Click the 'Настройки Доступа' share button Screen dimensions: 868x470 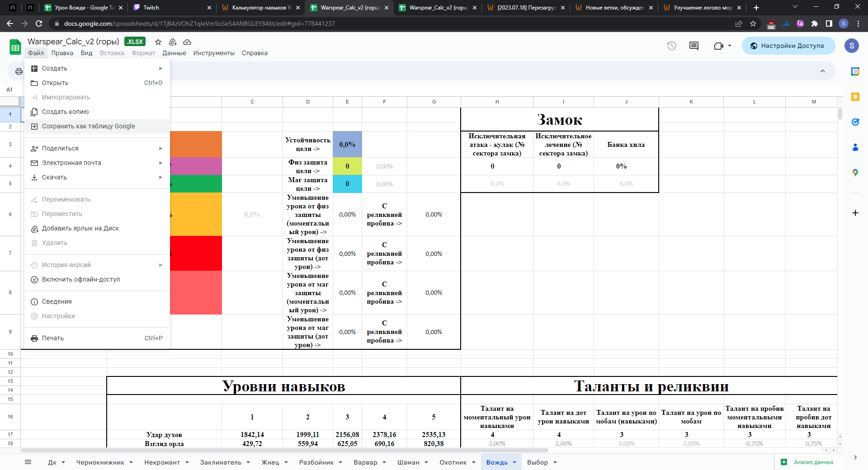(788, 46)
